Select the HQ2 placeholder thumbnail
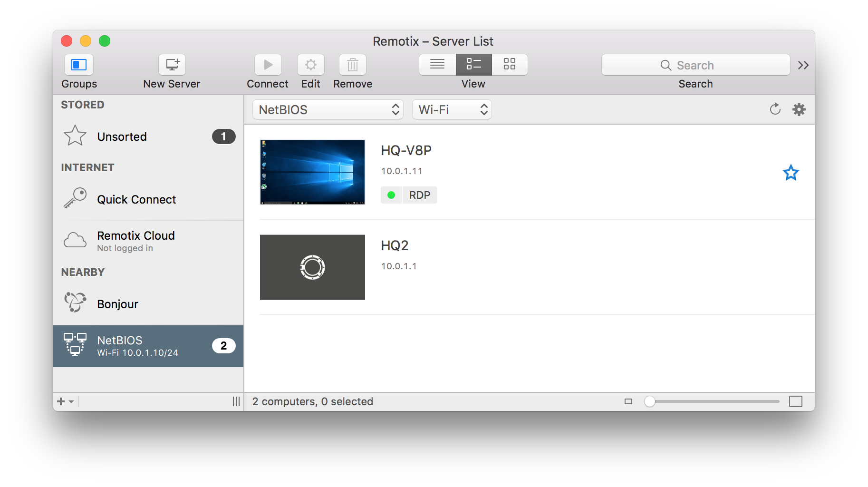This screenshot has width=868, height=487. pyautogui.click(x=312, y=267)
